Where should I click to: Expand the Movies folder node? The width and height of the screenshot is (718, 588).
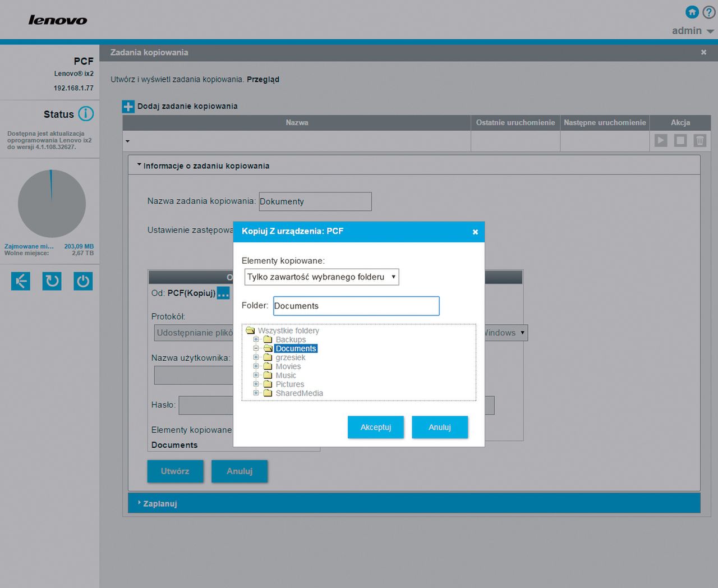256,366
